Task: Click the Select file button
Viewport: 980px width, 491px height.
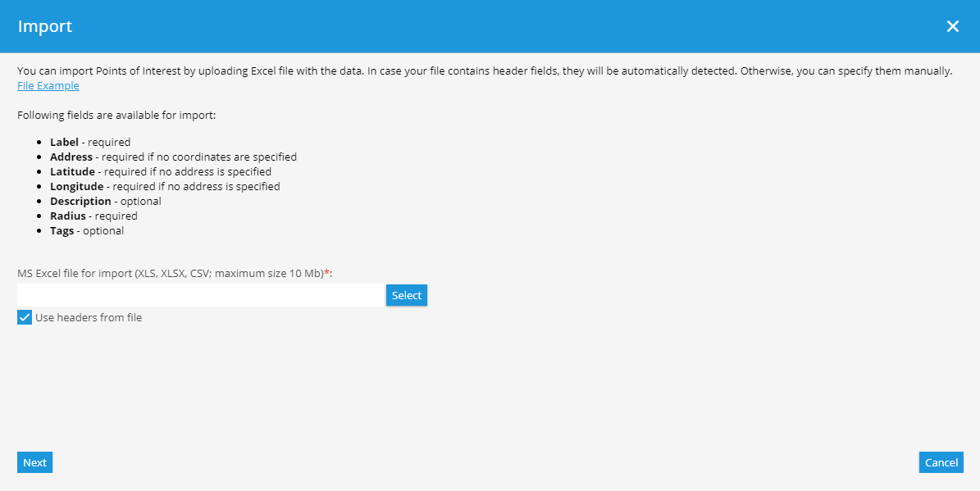Action: [x=406, y=295]
